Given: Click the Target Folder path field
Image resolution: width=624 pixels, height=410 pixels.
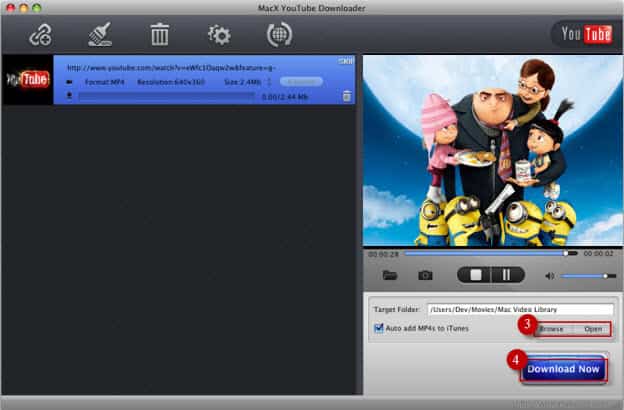Looking at the screenshot, I should point(520,309).
